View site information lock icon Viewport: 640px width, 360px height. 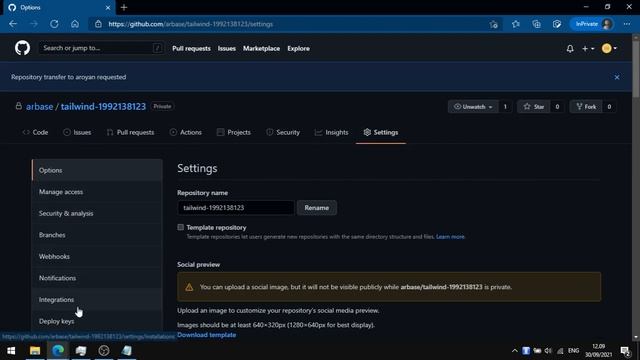(98, 24)
